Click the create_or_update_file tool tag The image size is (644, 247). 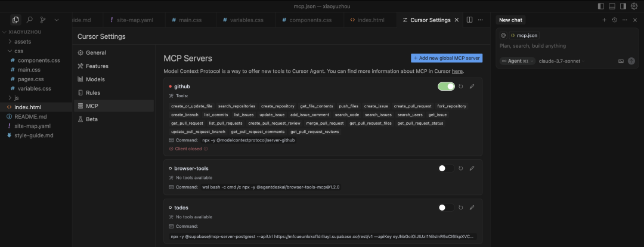coord(192,106)
